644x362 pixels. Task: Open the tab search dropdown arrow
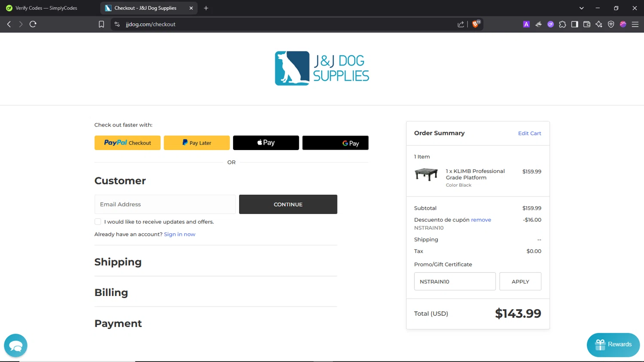coord(581,8)
